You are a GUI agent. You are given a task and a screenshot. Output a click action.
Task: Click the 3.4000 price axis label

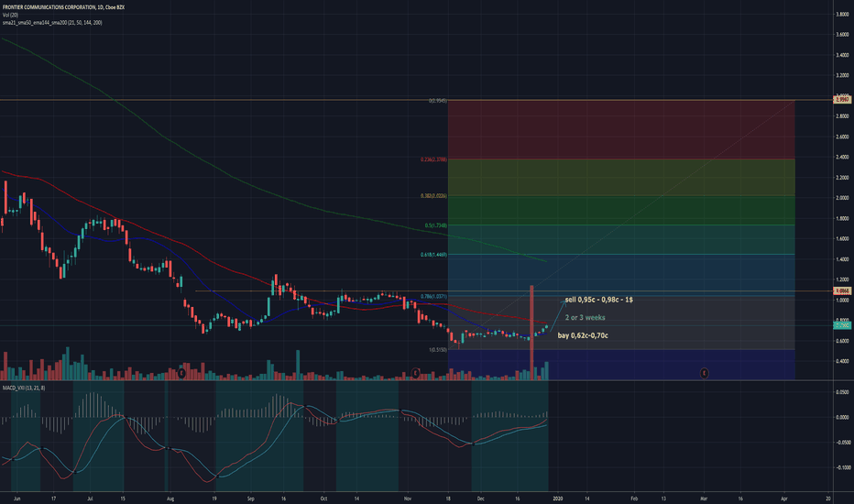(x=843, y=55)
